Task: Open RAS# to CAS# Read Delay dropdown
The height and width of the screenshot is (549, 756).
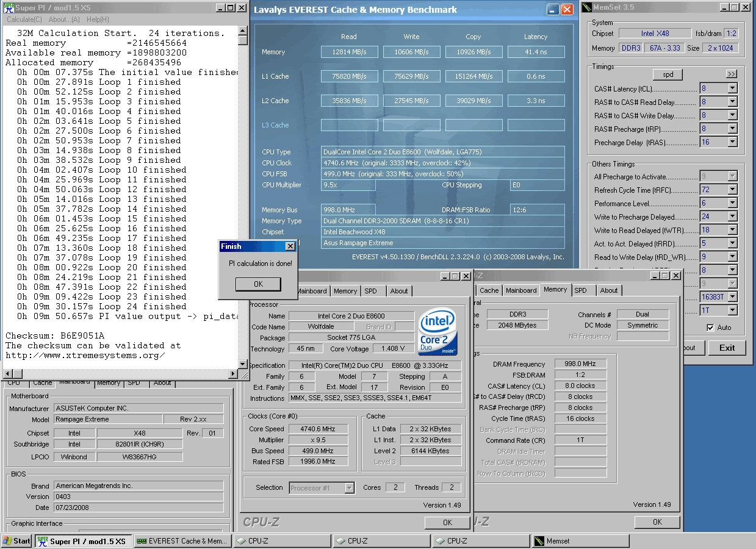Action: (x=732, y=102)
